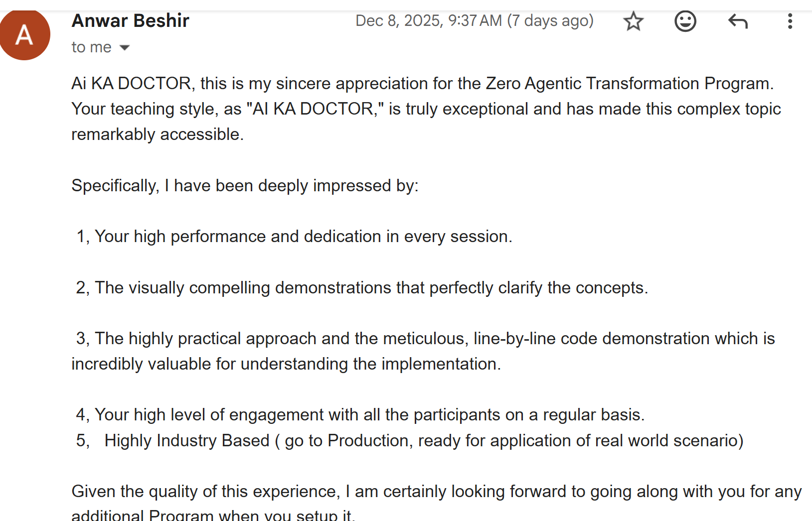Star this email from Anwar Beshir
The width and height of the screenshot is (812, 521).
[633, 21]
